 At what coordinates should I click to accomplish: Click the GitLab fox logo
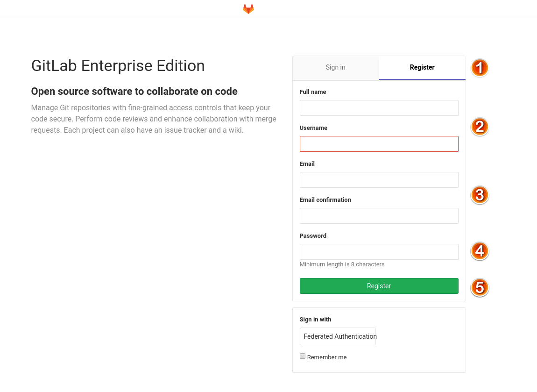(248, 9)
